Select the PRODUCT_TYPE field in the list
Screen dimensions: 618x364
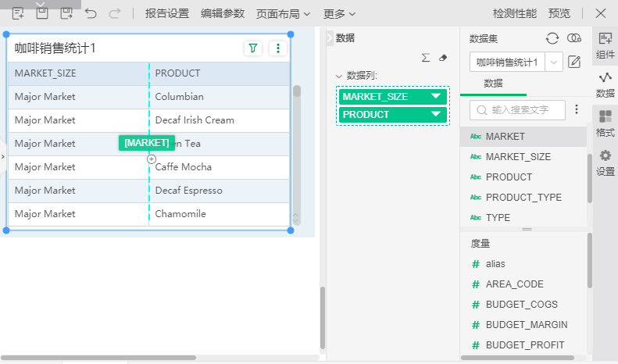pos(523,198)
